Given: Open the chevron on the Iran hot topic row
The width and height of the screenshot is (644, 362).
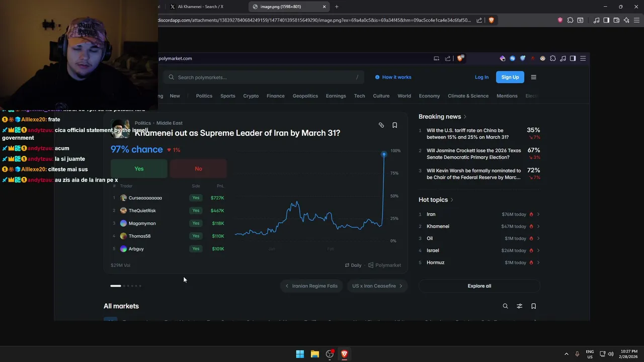Looking at the screenshot, I should (538, 214).
